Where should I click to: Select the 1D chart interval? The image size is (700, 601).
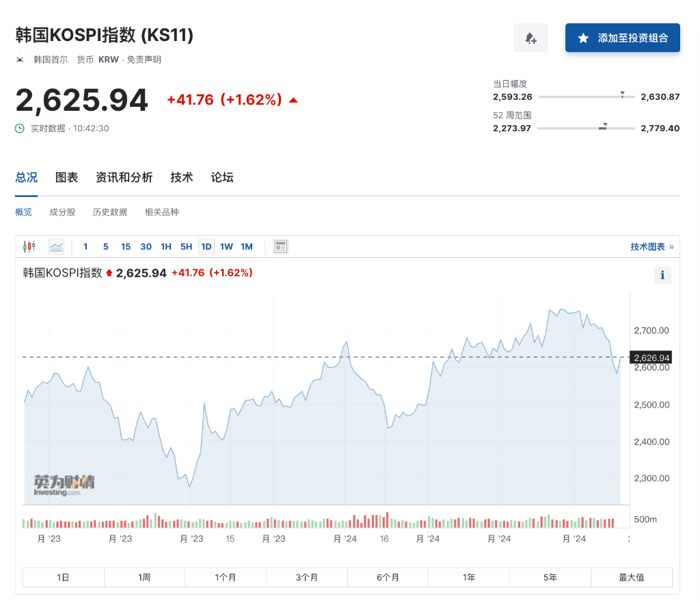coord(206,246)
